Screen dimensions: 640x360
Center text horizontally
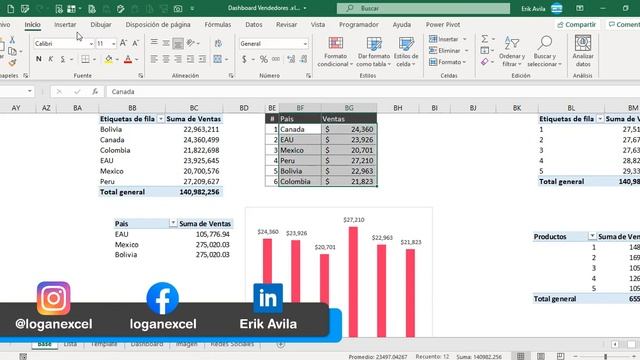pyautogui.click(x=166, y=60)
